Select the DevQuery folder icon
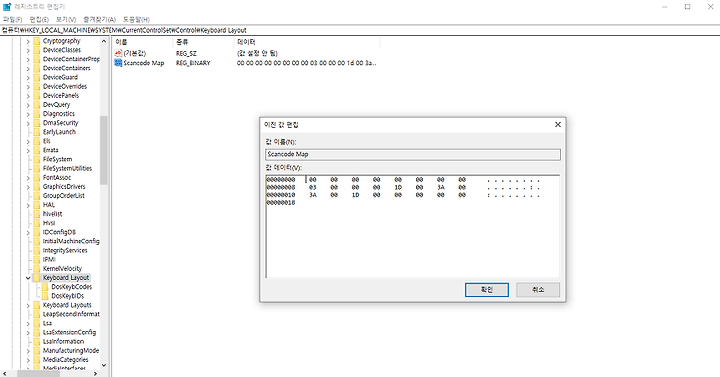720x377 pixels. pyautogui.click(x=37, y=105)
